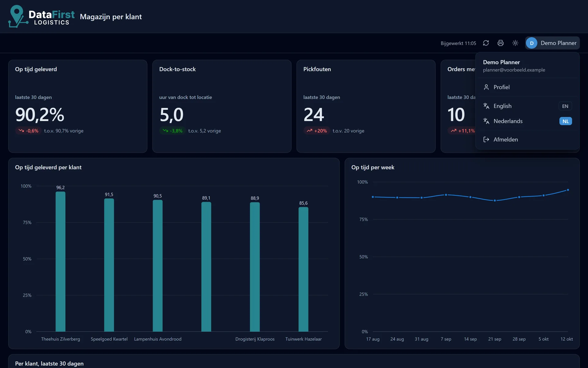Viewport: 588px width, 368px height.
Task: Select Nederlands language option
Action: [527, 121]
